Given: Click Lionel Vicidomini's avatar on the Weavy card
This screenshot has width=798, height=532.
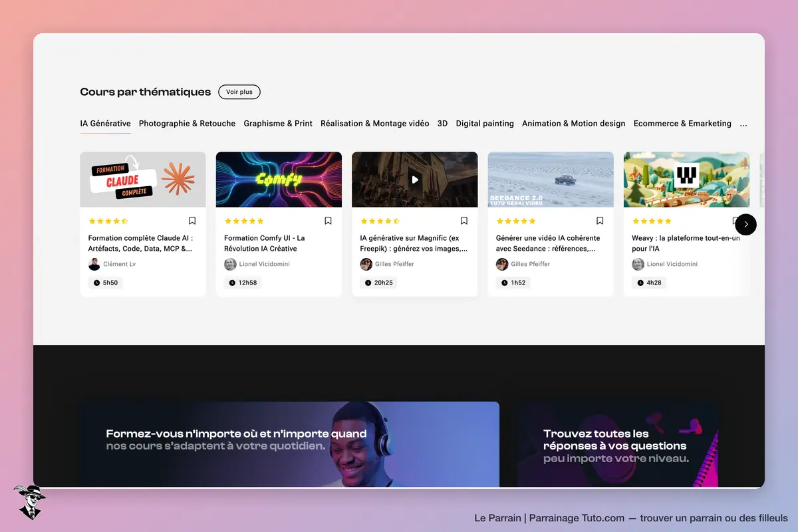Looking at the screenshot, I should (x=638, y=264).
